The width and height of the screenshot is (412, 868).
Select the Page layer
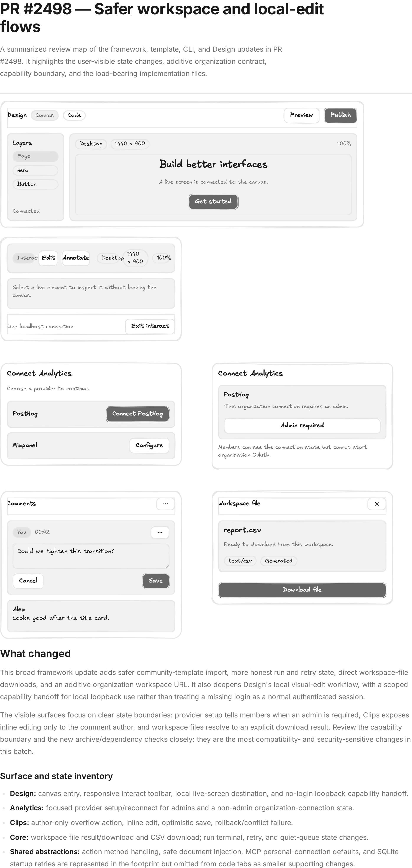(x=35, y=156)
